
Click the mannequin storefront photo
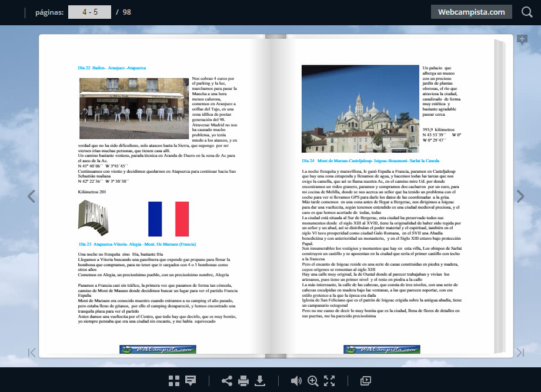pyautogui.click(x=134, y=108)
